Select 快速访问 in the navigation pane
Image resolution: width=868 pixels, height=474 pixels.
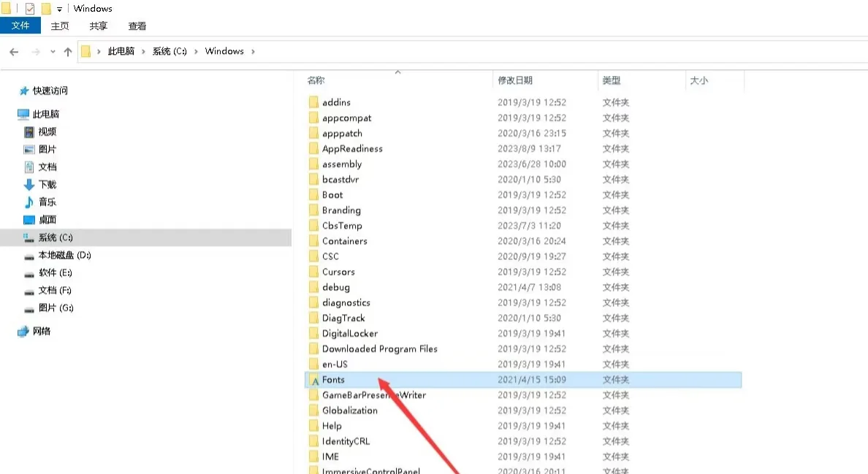point(50,91)
